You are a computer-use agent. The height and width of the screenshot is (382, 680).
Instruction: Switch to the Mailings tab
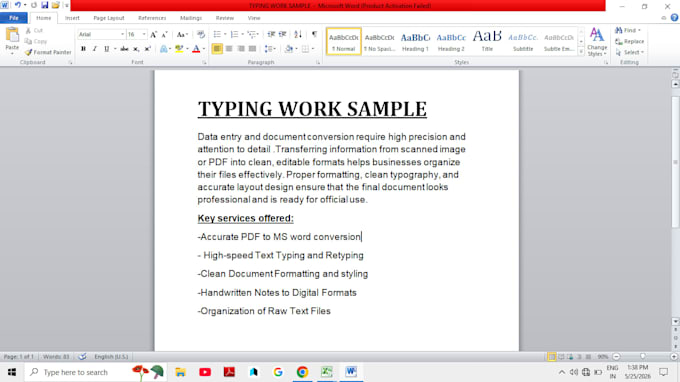pos(191,18)
